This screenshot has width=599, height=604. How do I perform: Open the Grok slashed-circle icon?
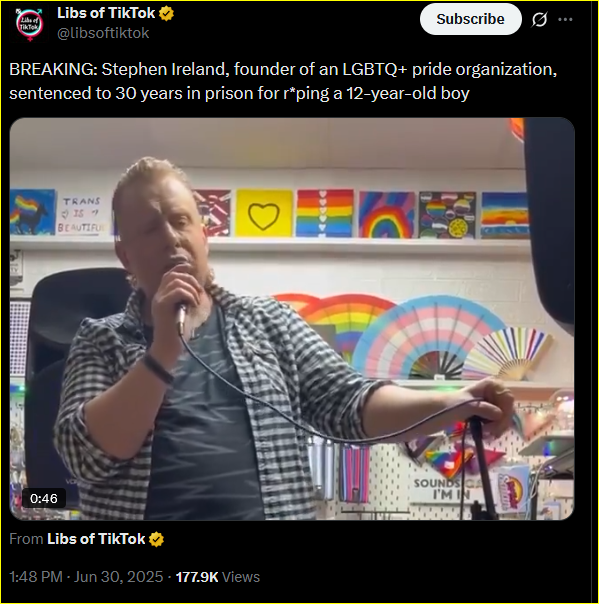tap(539, 20)
